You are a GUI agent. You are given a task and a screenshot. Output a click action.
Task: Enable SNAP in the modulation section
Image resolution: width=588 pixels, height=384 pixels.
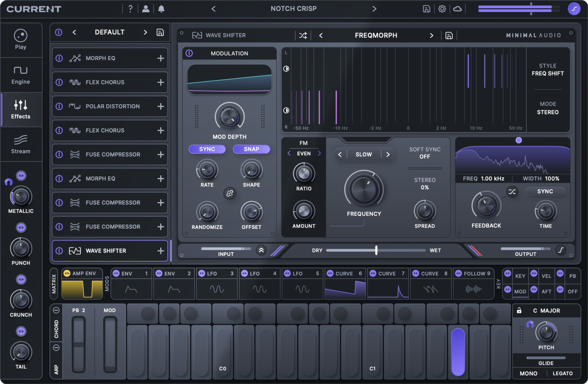[x=251, y=149]
